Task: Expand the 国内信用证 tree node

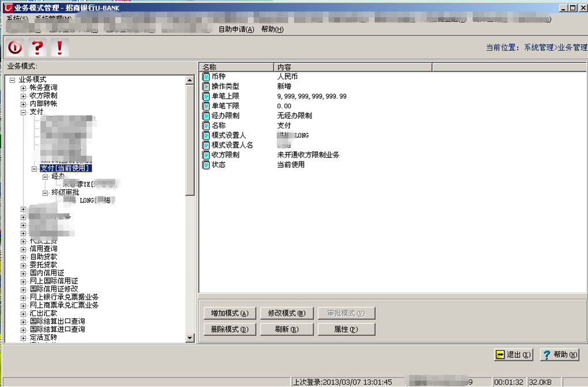Action: [23, 273]
